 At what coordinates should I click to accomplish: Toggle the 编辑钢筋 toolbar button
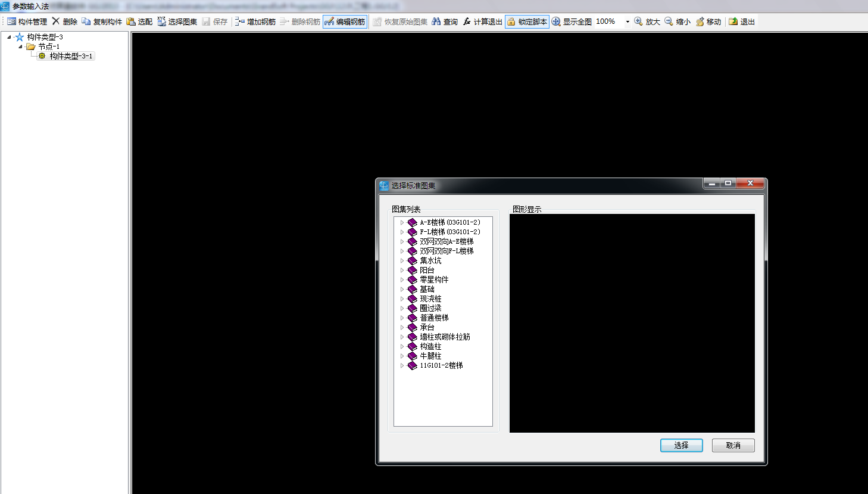(x=345, y=21)
